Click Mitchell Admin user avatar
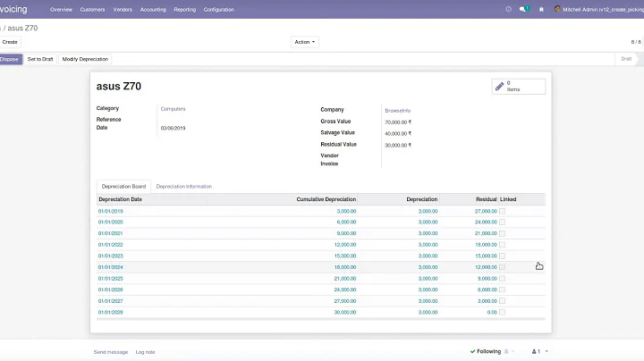The image size is (644, 361). click(557, 9)
